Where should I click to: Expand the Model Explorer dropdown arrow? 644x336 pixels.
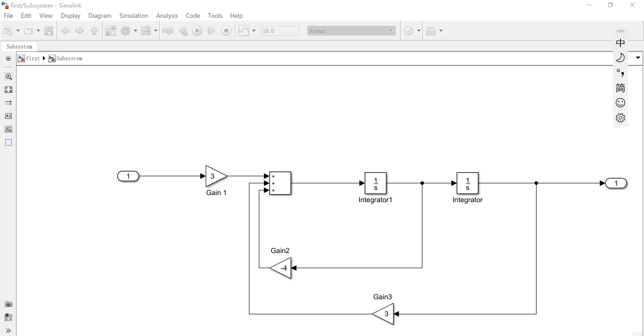155,31
